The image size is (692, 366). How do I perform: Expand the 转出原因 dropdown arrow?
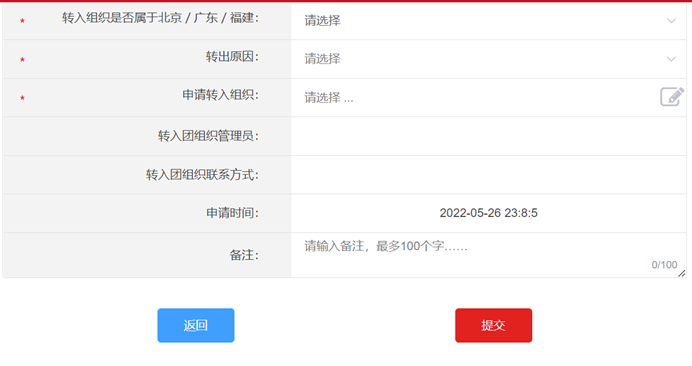[671, 59]
